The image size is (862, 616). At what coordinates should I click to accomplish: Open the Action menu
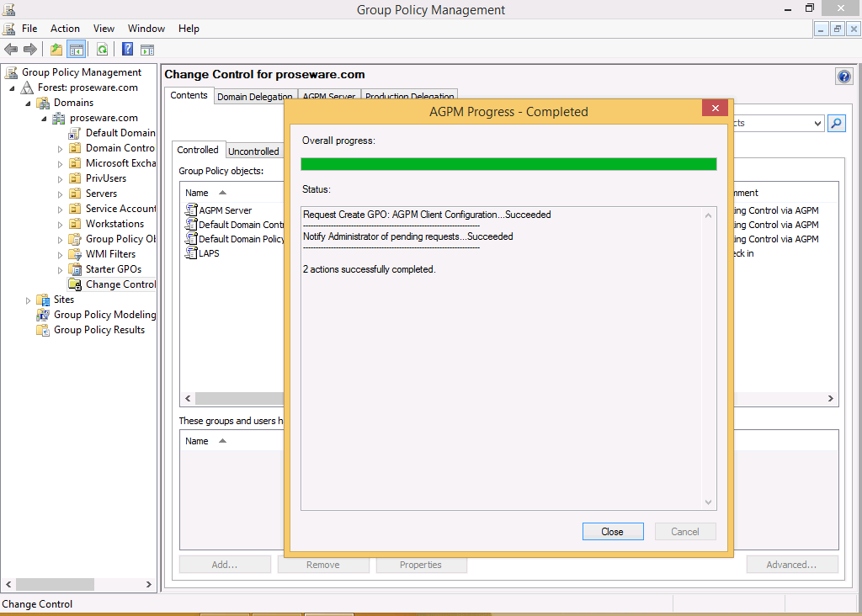tap(65, 29)
